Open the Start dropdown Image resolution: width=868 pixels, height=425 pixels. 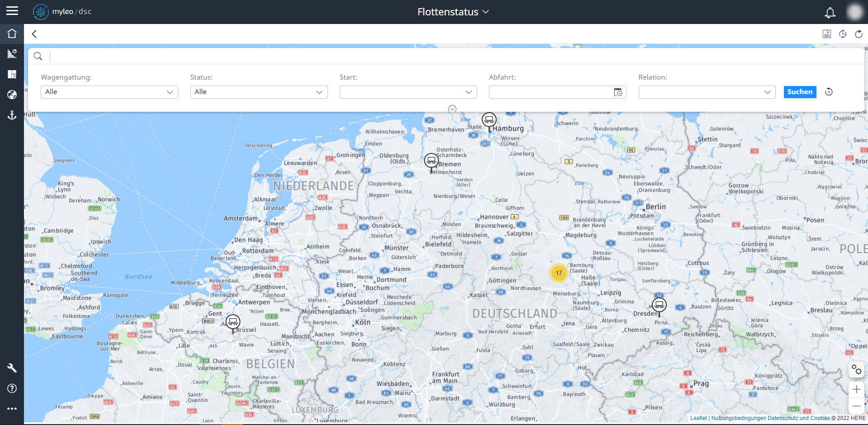(408, 92)
